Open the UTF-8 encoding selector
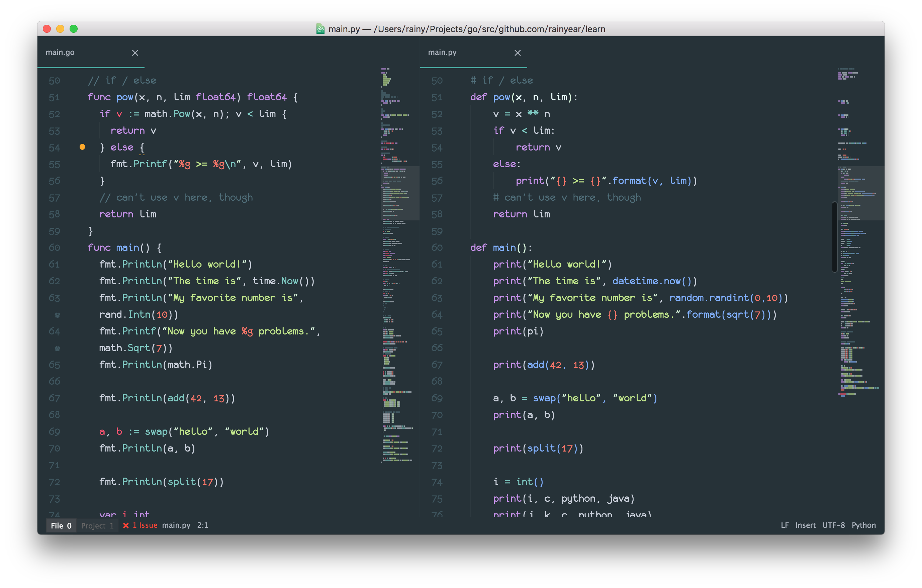 834,525
